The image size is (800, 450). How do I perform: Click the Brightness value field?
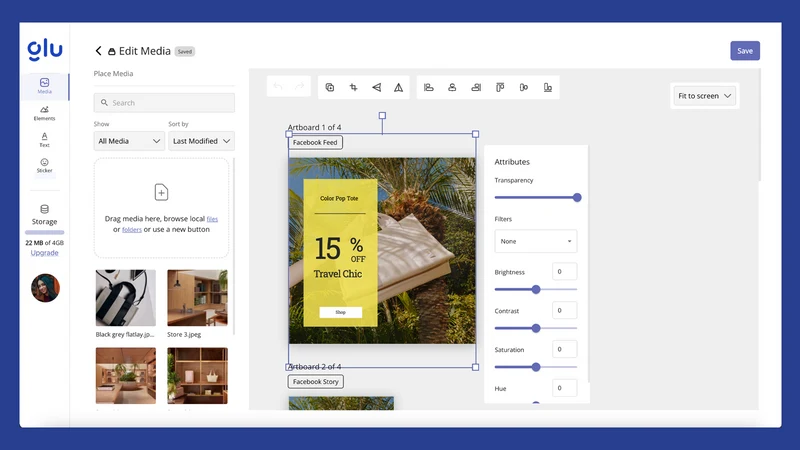click(564, 271)
